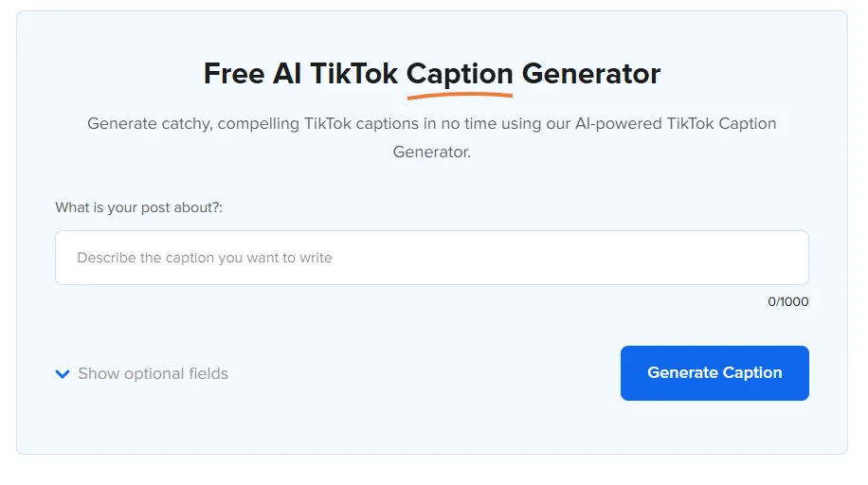Click the orange underline beneath Caption heading word

click(x=460, y=97)
